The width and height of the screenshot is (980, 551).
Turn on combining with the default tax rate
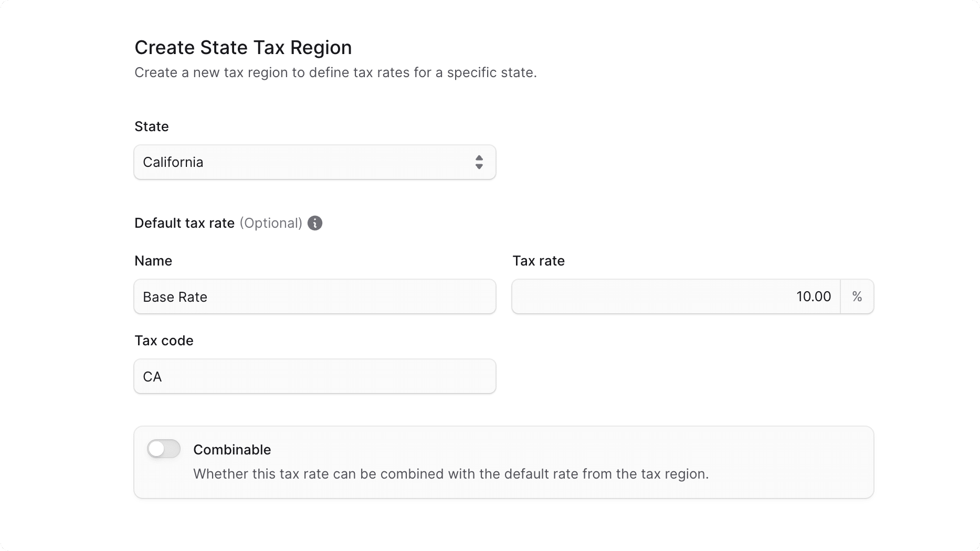pyautogui.click(x=163, y=449)
